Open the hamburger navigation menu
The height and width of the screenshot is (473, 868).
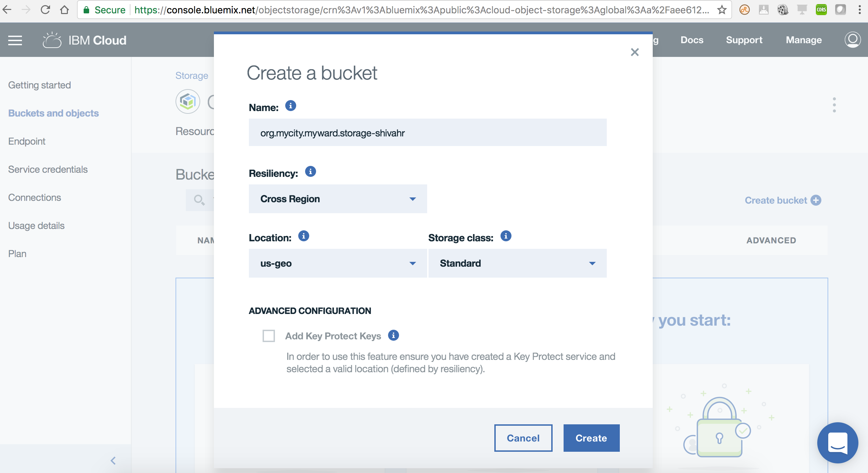(x=15, y=40)
